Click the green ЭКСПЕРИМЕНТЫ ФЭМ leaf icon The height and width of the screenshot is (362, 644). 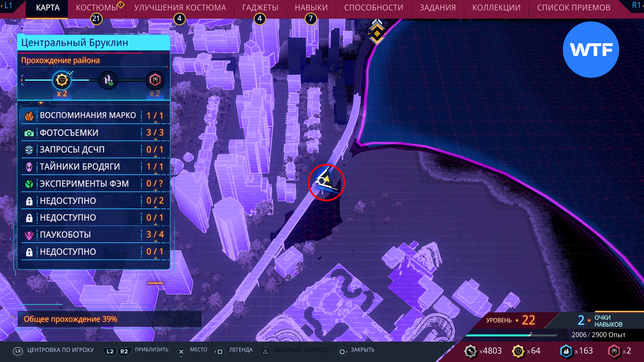pos(29,184)
